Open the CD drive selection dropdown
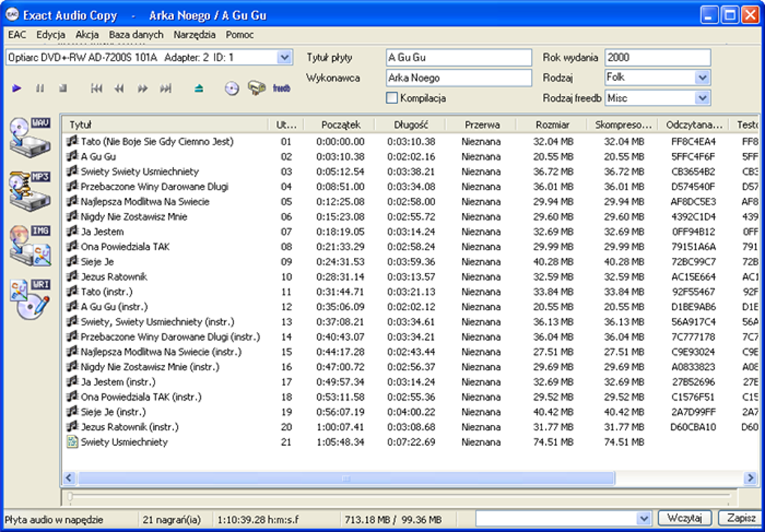This screenshot has height=532, width=765. pos(284,58)
